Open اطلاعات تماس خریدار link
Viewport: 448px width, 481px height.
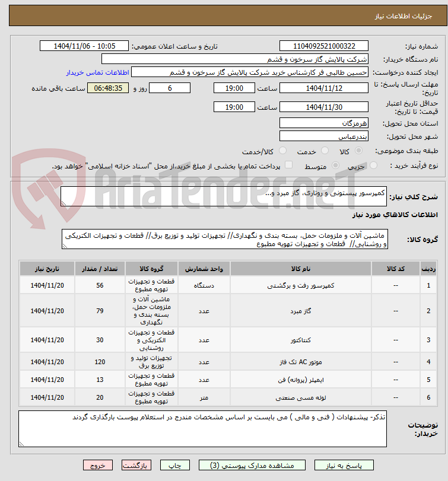click(97, 72)
